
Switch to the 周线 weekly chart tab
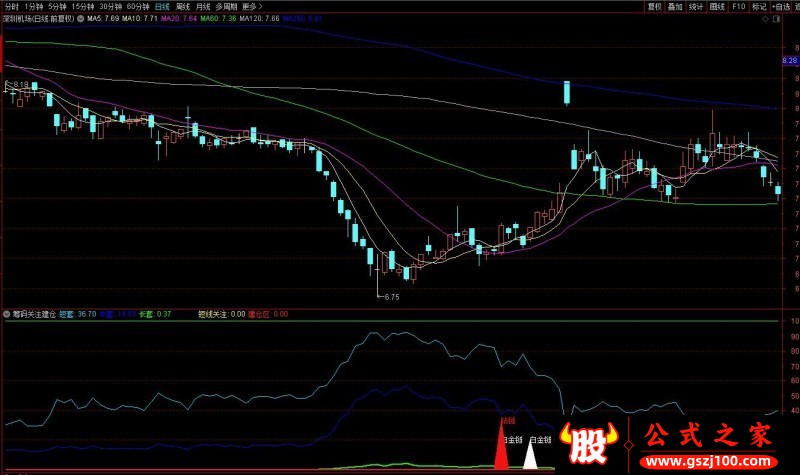tap(183, 7)
